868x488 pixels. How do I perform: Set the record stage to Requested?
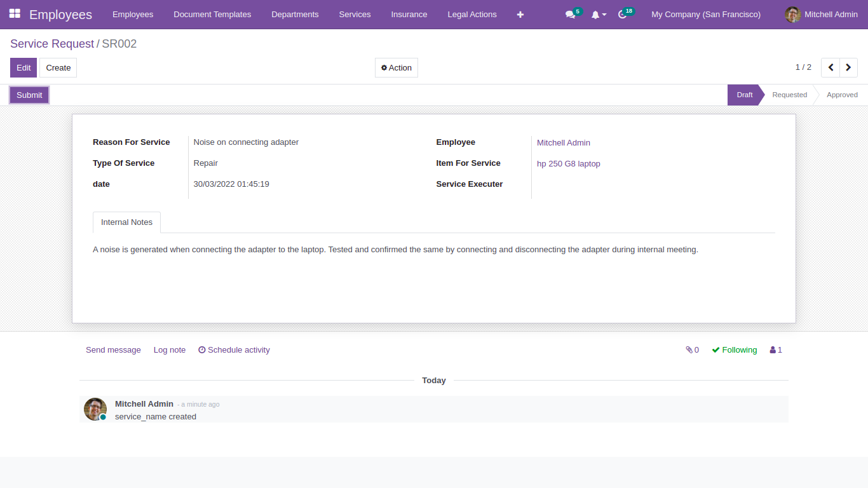pos(789,95)
